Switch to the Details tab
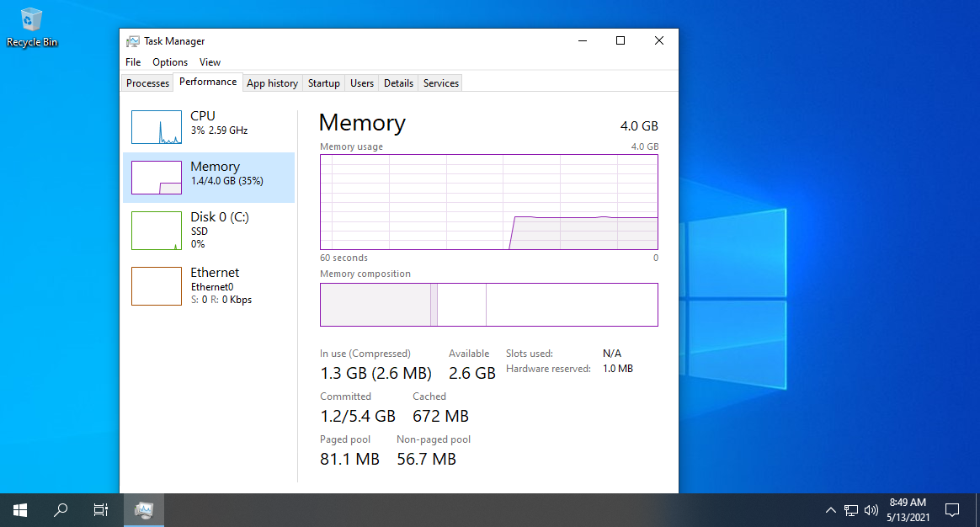Screen dimensions: 980x527 [x=399, y=83]
